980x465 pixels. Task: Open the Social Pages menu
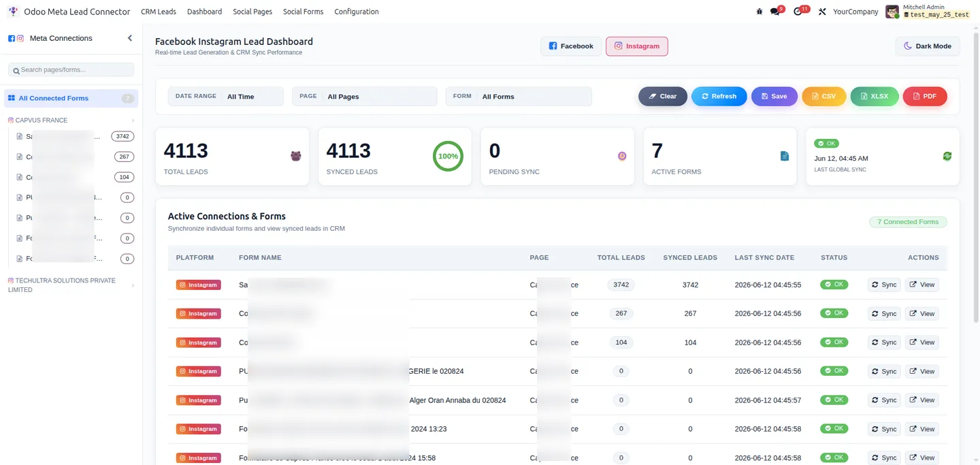[252, 12]
